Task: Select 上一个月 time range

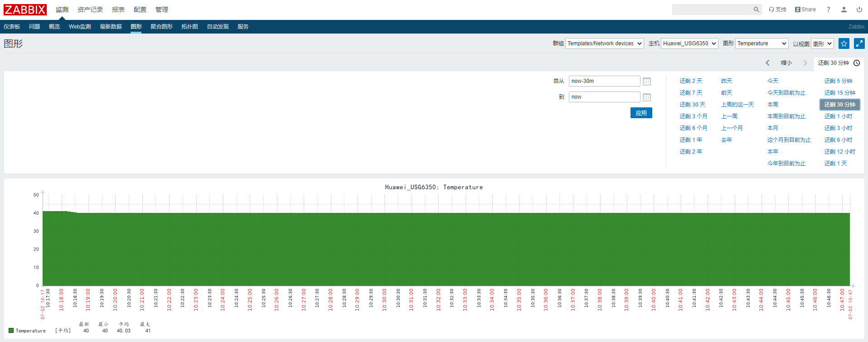Action: (x=732, y=128)
